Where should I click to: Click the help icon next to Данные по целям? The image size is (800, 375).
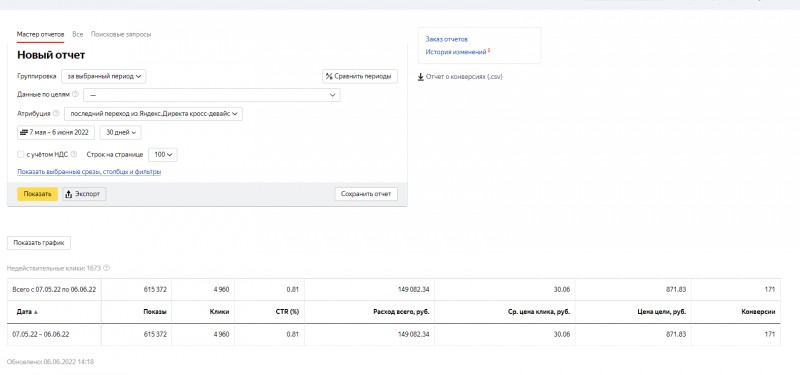[x=76, y=94]
